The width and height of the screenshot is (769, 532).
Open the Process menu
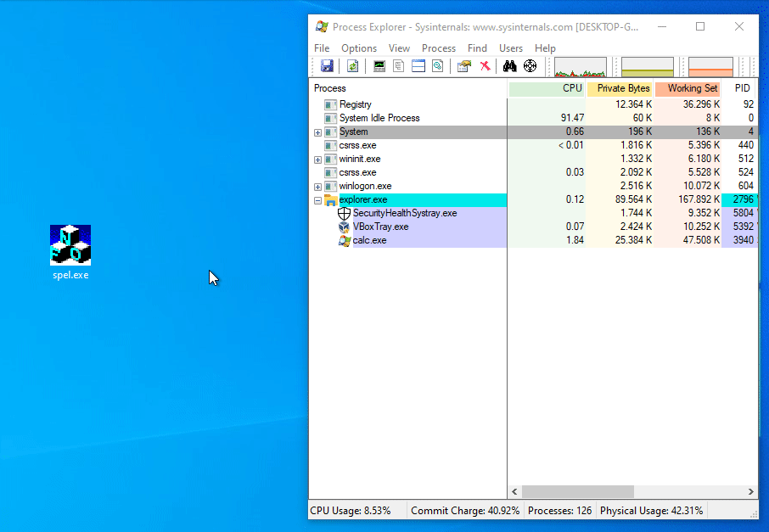(x=439, y=48)
